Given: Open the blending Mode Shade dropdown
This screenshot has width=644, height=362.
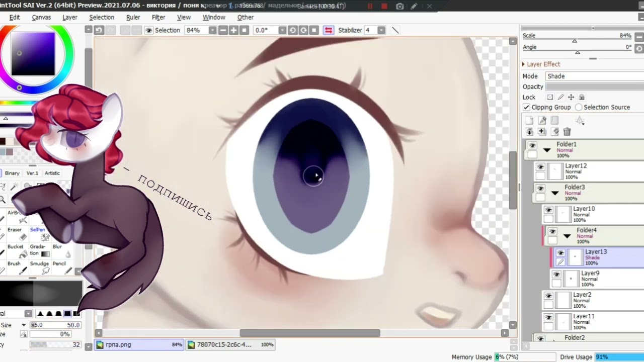Looking at the screenshot, I should pos(594,76).
